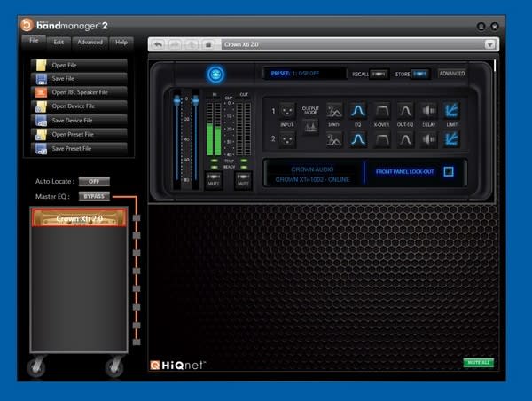Click the Advanced button on amp panel
Viewport: 532px width, 401px height.
click(x=452, y=74)
